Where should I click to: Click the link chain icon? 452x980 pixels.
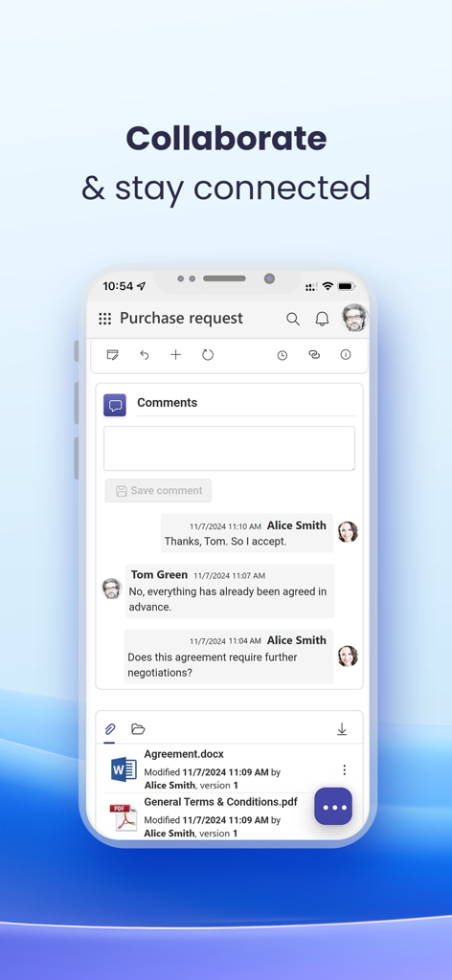[x=314, y=354]
